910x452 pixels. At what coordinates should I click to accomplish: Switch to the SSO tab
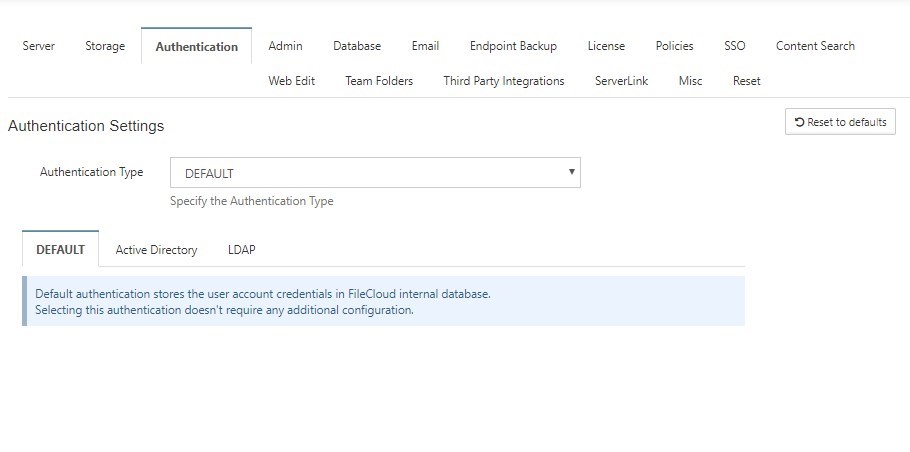tap(734, 46)
